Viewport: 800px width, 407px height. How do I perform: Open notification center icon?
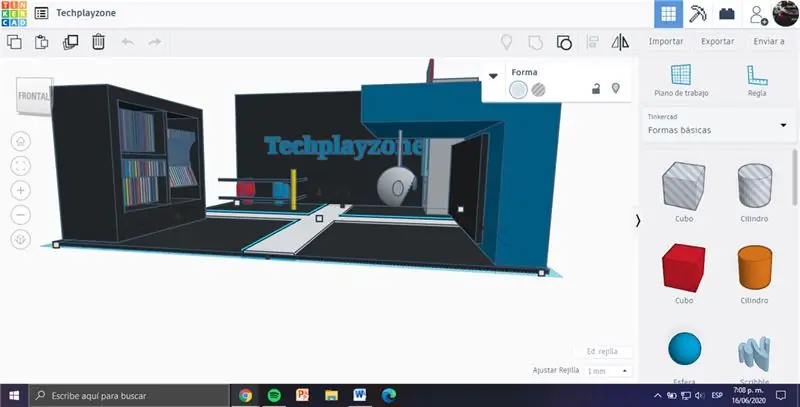coord(781,395)
